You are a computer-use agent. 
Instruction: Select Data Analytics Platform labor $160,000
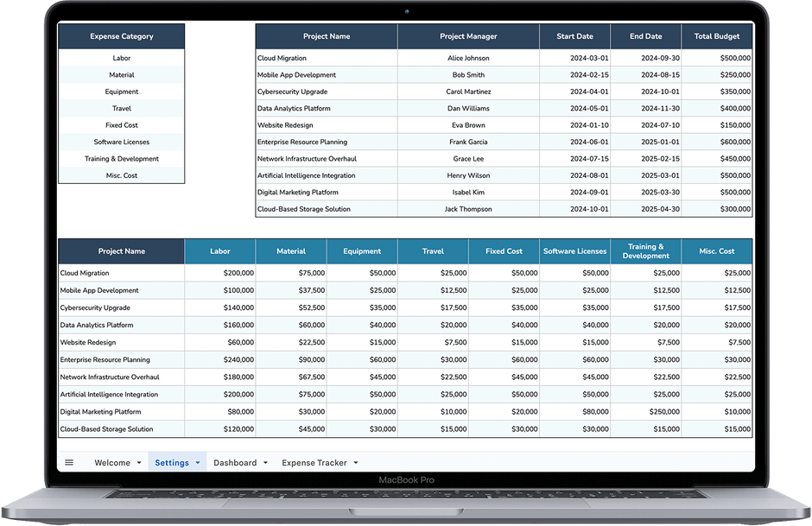(220, 325)
